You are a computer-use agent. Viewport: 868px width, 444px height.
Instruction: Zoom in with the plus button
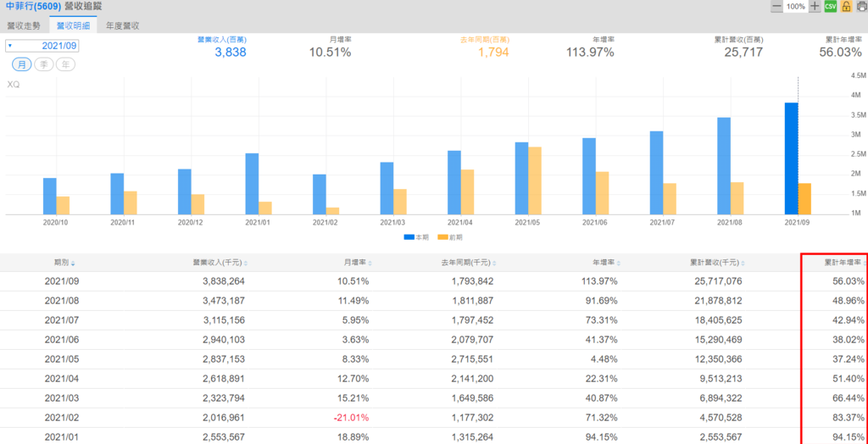tap(815, 6)
